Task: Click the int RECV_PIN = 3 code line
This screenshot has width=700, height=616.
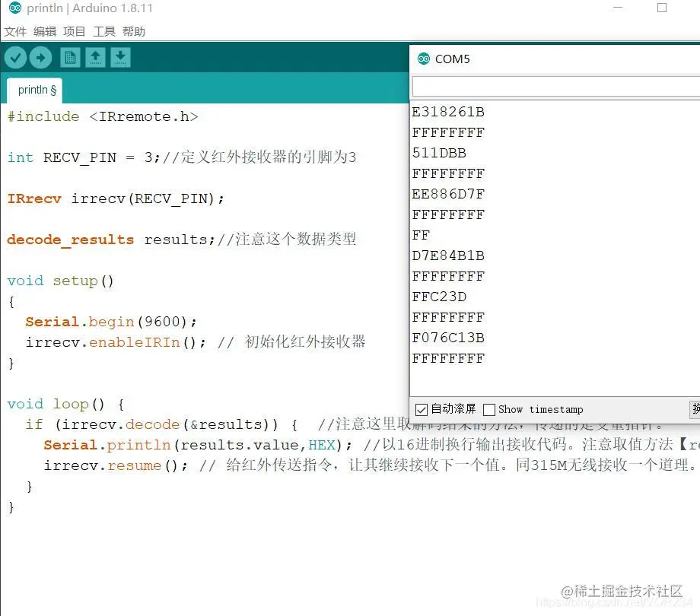Action: [182, 157]
